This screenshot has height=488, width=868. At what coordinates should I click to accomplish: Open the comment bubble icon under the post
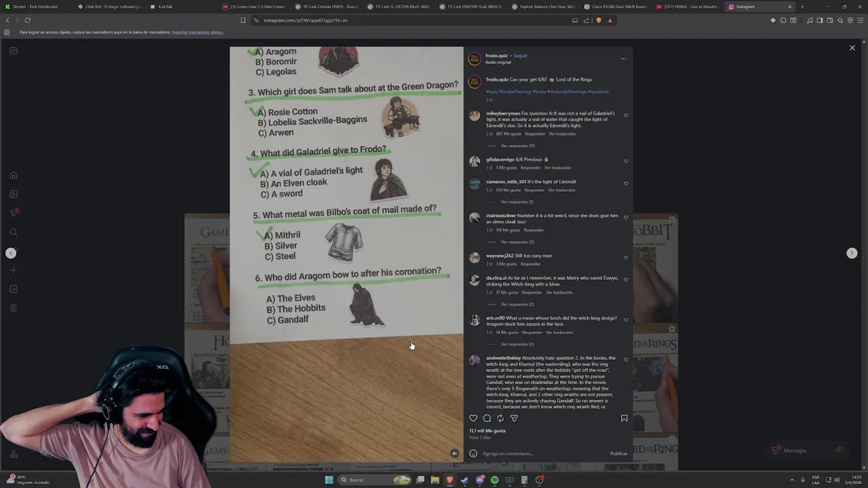487,418
